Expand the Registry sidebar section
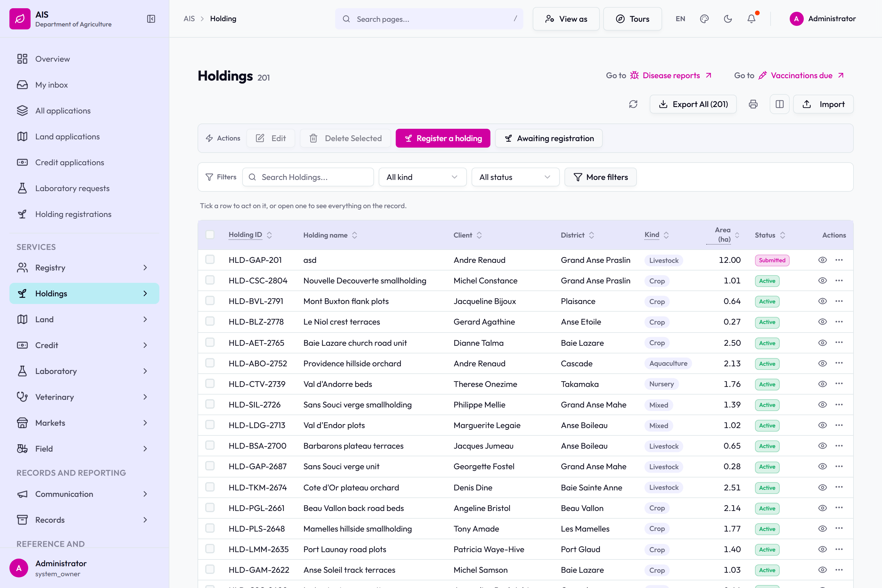 pos(84,268)
